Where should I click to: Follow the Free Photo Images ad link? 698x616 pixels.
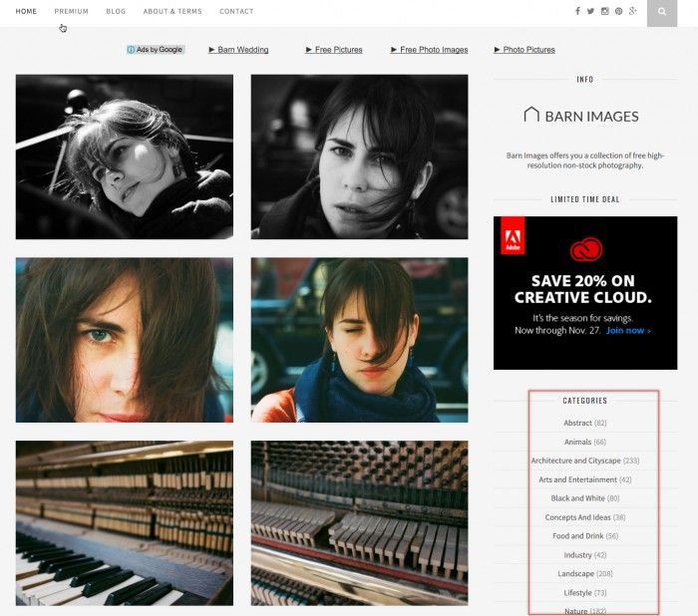(430, 50)
